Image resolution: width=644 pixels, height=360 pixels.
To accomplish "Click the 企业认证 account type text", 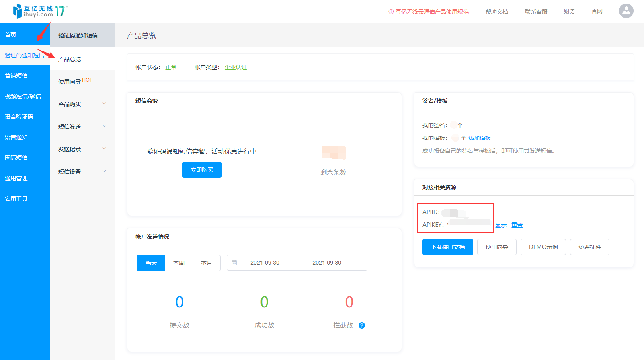I will 236,67.
